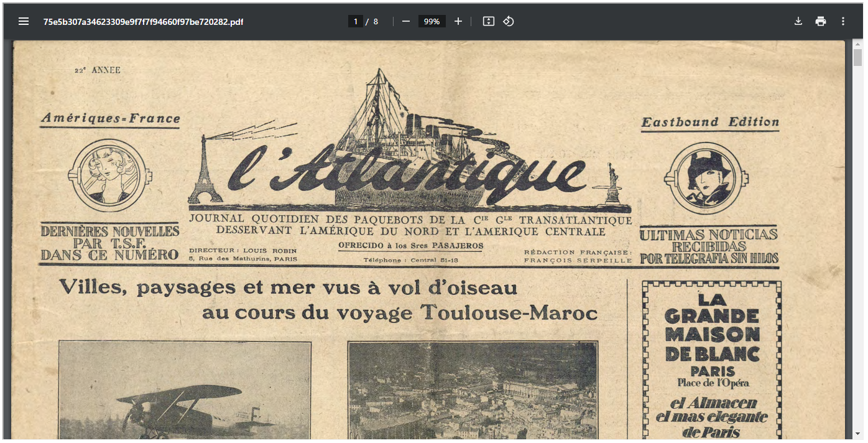Click the scrollbar up arrow
Image resolution: width=868 pixels, height=443 pixels.
click(x=858, y=45)
